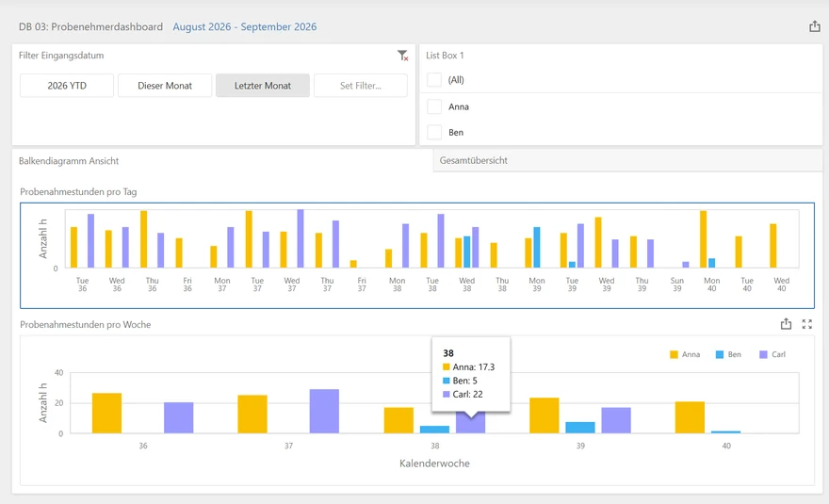The height and width of the screenshot is (504, 829).
Task: Maximize the Probenahmestunden pro Woche chart
Action: pos(806,324)
